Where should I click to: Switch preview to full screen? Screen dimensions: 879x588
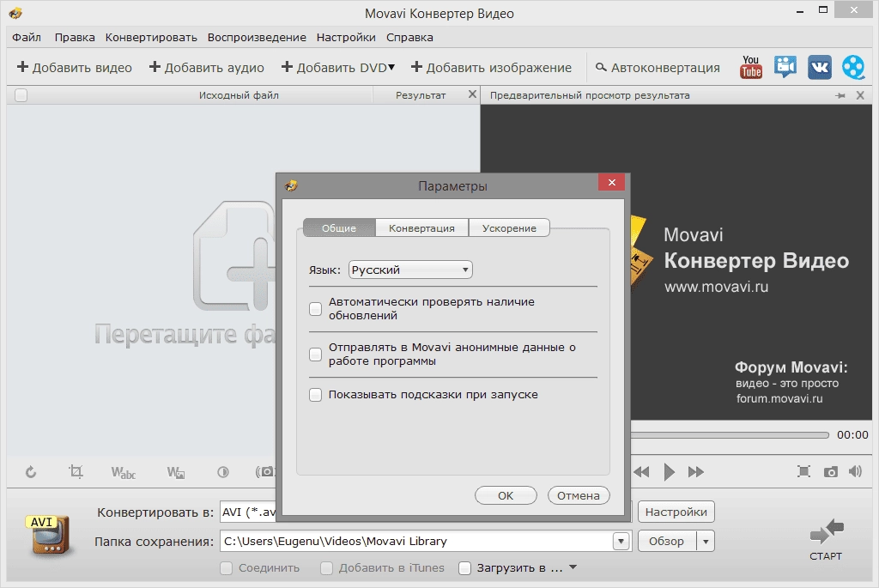point(803,472)
